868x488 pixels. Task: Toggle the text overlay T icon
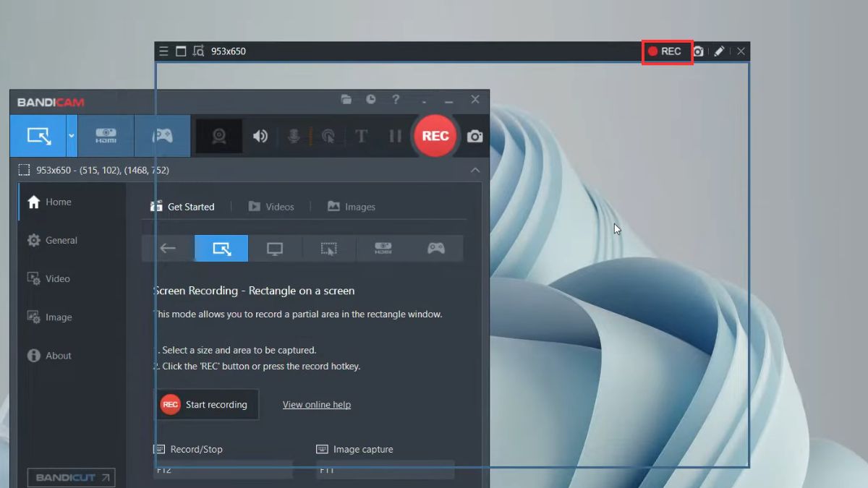[x=362, y=136]
